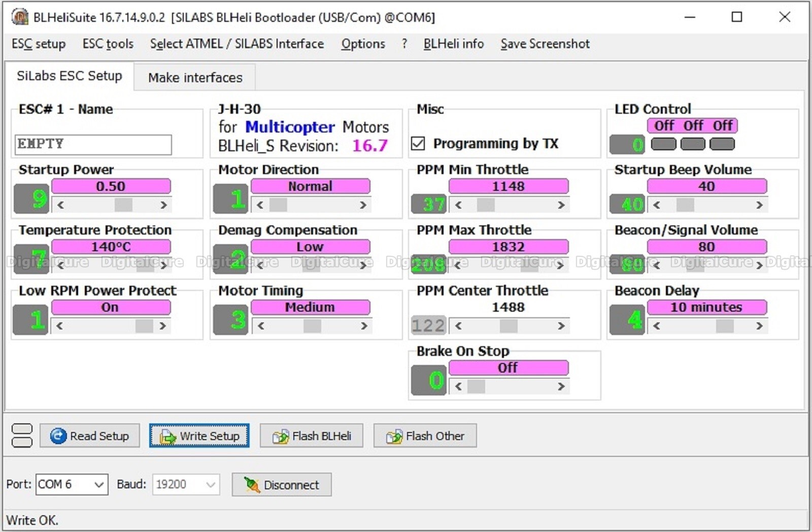812x532 pixels.
Task: Toggle the first LED Control indicator pill
Action: click(663, 144)
